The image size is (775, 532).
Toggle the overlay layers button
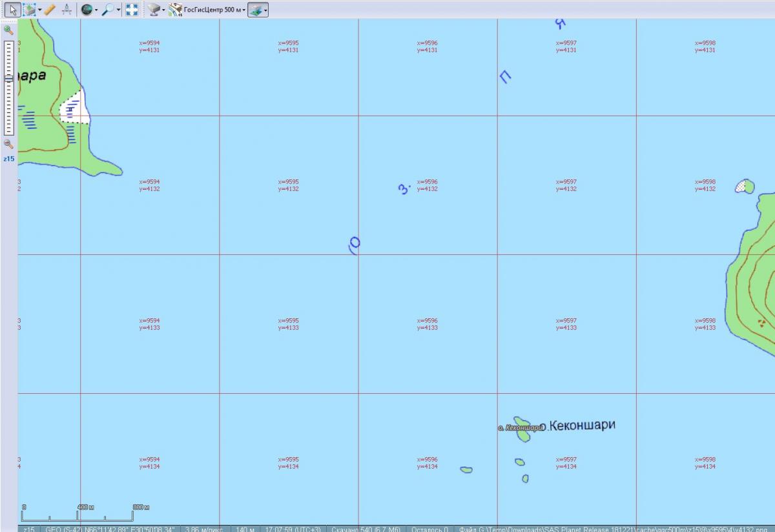pyautogui.click(x=256, y=10)
